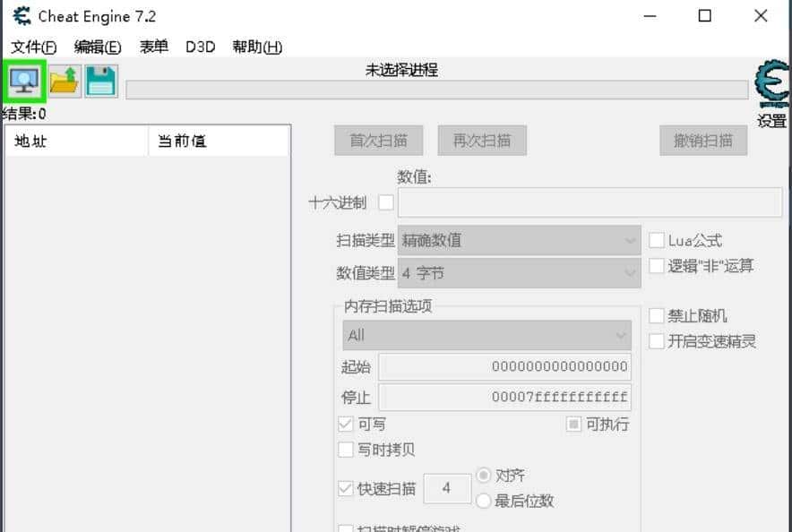
Task: Click the 数值 value input field
Action: (589, 202)
